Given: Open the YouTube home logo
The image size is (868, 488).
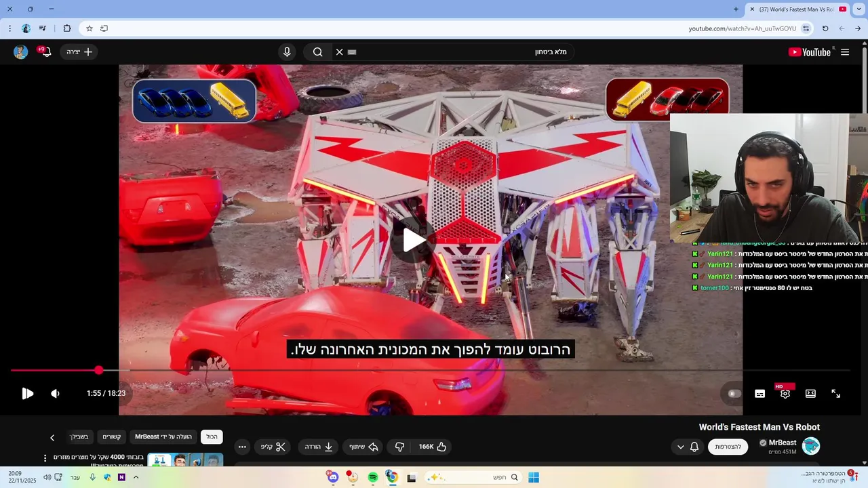Looking at the screenshot, I should [810, 52].
